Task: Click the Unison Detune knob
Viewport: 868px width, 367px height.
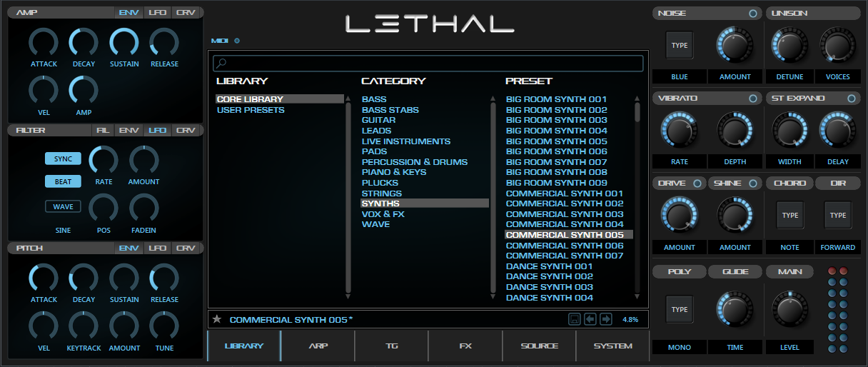Action: coord(789,45)
